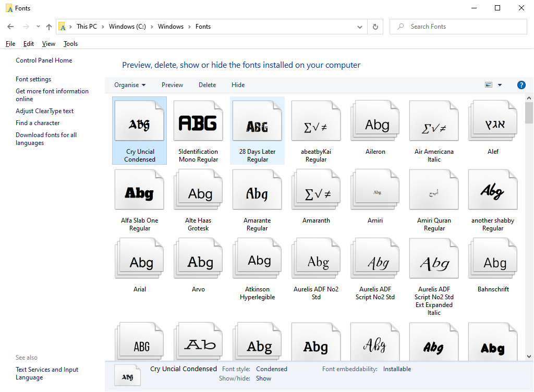Open Font settings link
Viewport: 534px width, 392px height.
tap(33, 79)
